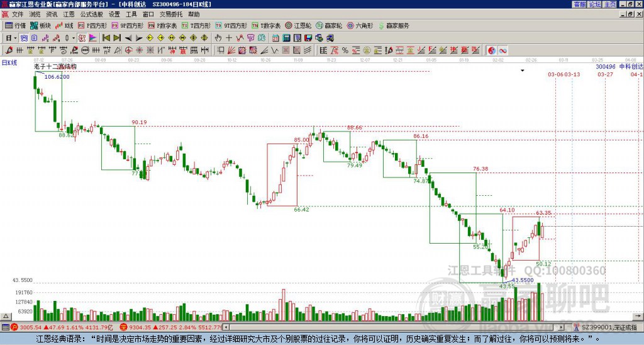Image resolution: width=644 pixels, height=345 pixels.
Task: Switch to the K线 candlestick chart
Action: click(64, 25)
